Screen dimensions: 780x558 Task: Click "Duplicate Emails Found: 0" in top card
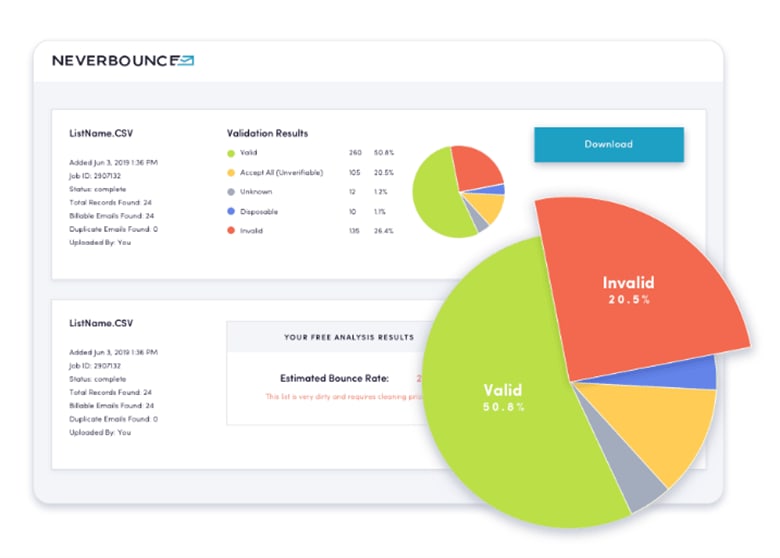click(113, 229)
